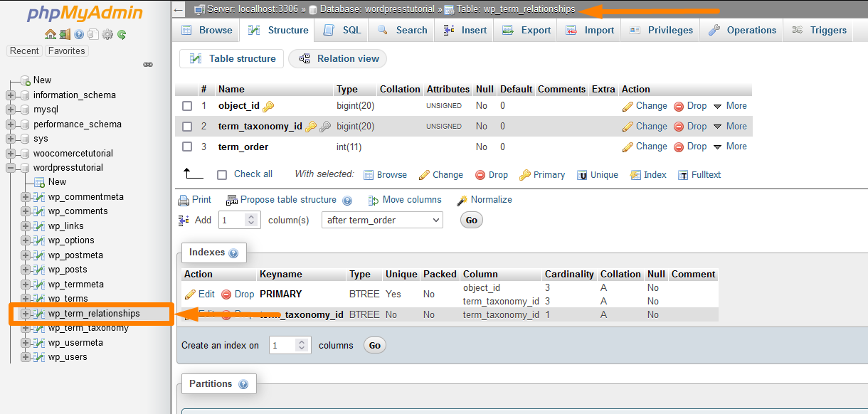This screenshot has width=868, height=414.
Task: Open the Operations tab
Action: (741, 30)
